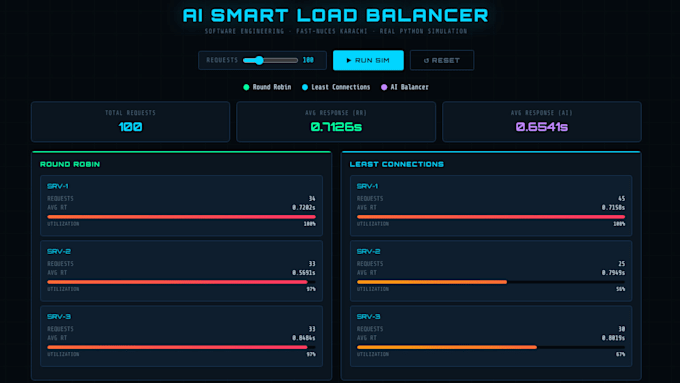This screenshot has width=680, height=383.
Task: Click SRV-1 title in Round Robin panel
Action: (58, 186)
